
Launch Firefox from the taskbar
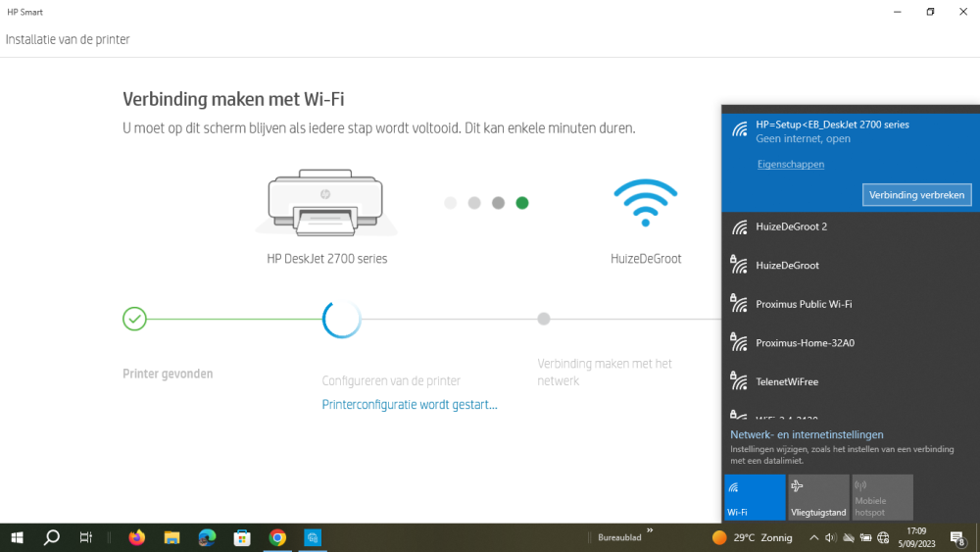137,537
